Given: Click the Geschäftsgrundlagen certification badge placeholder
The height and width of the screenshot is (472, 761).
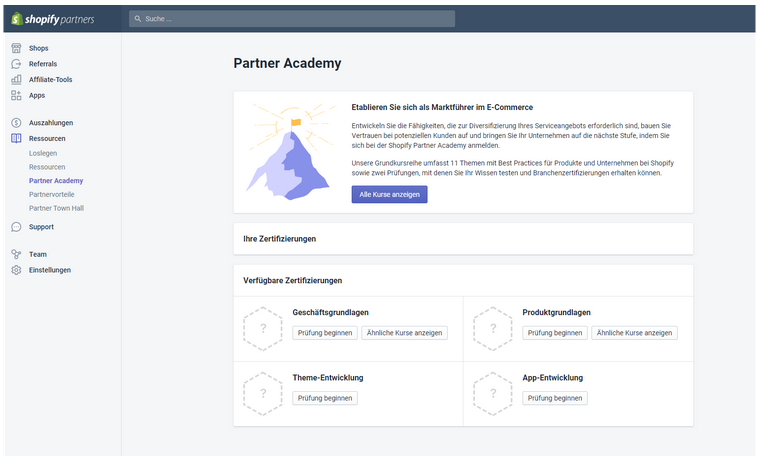Looking at the screenshot, I should [263, 328].
